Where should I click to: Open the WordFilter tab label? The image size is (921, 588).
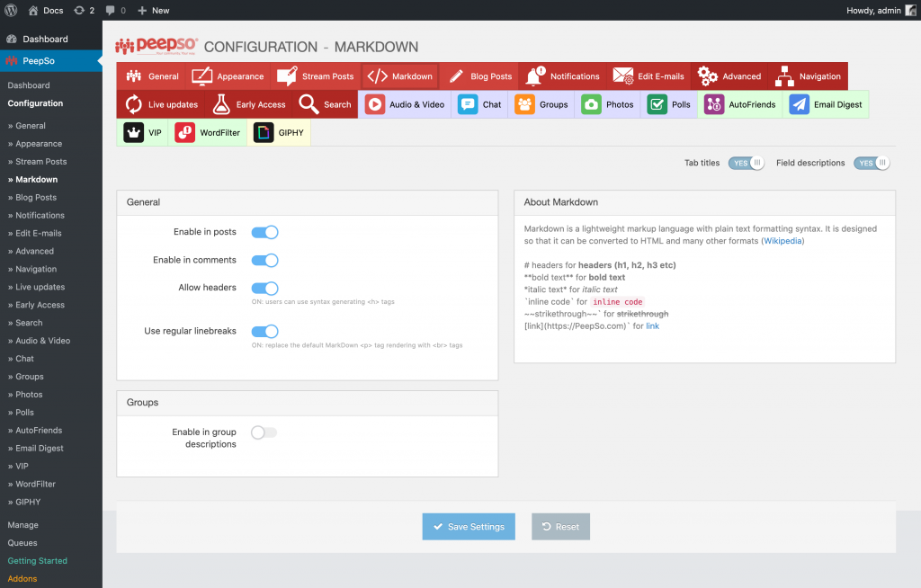coord(219,133)
